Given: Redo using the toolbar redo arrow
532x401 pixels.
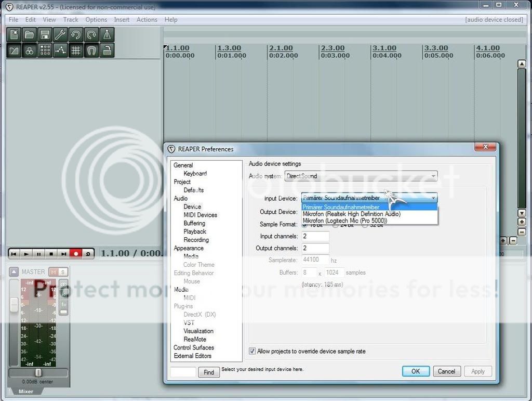Looking at the screenshot, I should point(91,34).
